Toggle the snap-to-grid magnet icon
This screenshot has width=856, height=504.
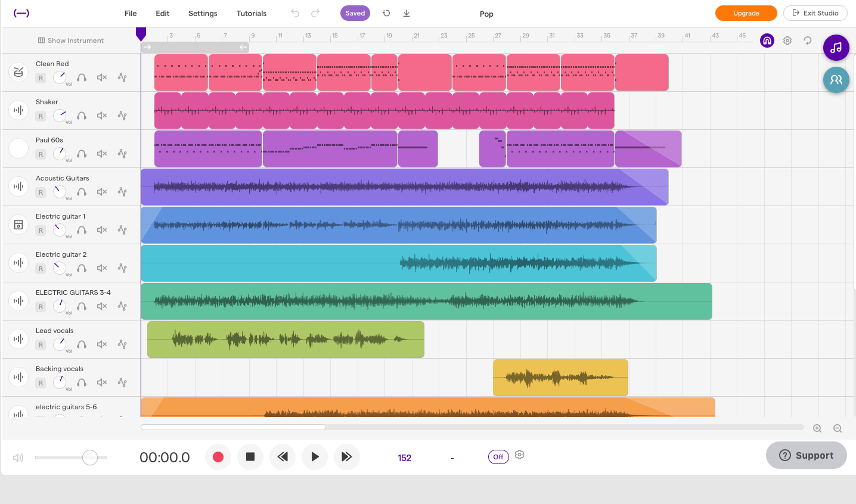point(767,40)
